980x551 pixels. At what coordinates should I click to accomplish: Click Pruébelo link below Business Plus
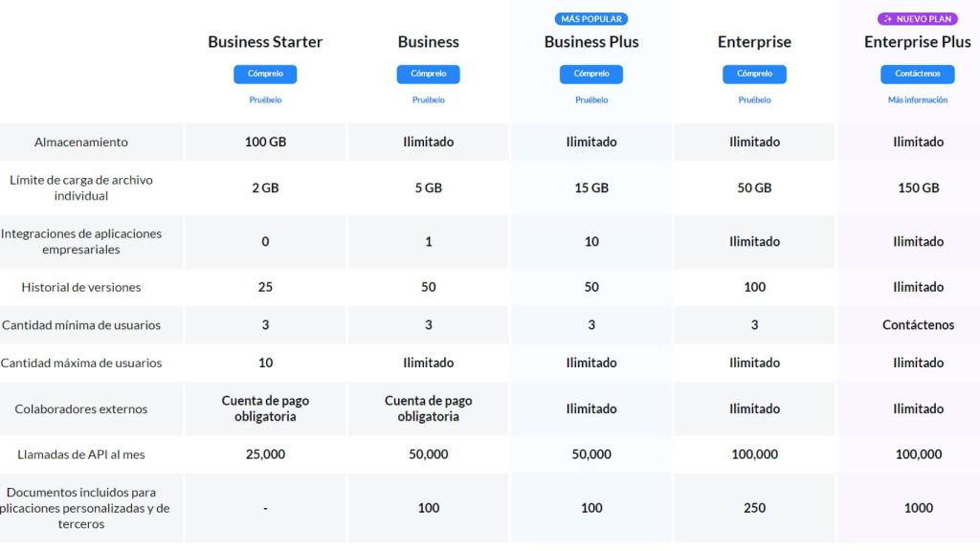click(x=591, y=99)
